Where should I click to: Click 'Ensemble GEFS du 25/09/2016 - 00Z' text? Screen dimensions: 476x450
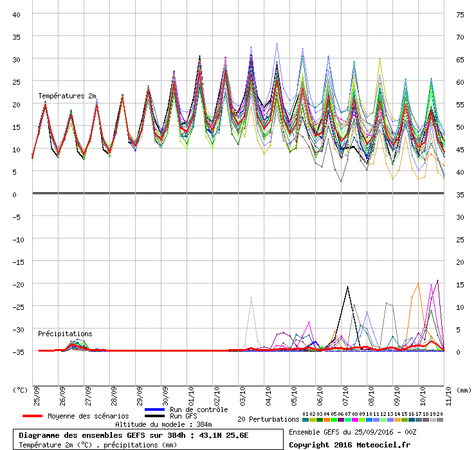click(x=352, y=432)
